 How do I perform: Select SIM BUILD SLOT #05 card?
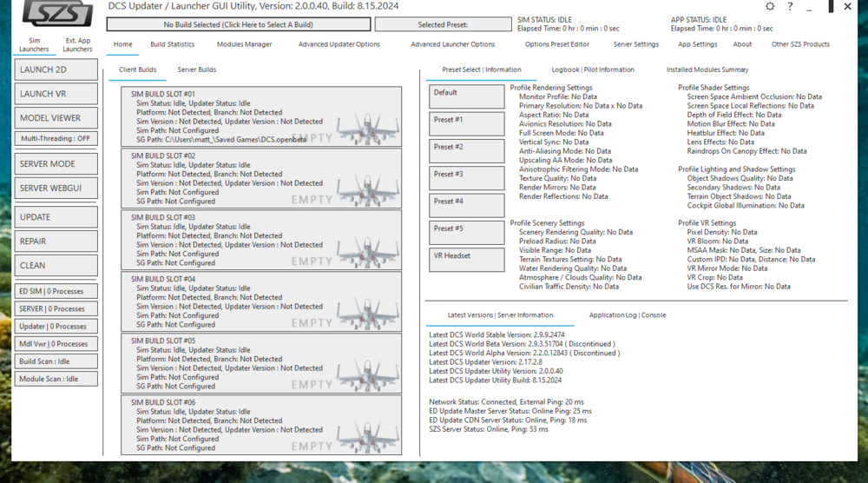pyautogui.click(x=261, y=363)
